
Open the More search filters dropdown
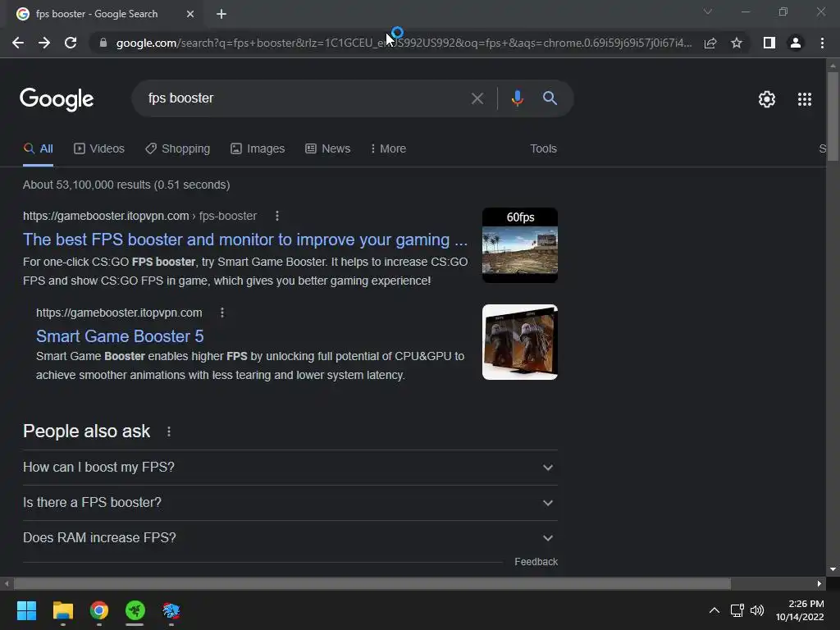pos(388,148)
